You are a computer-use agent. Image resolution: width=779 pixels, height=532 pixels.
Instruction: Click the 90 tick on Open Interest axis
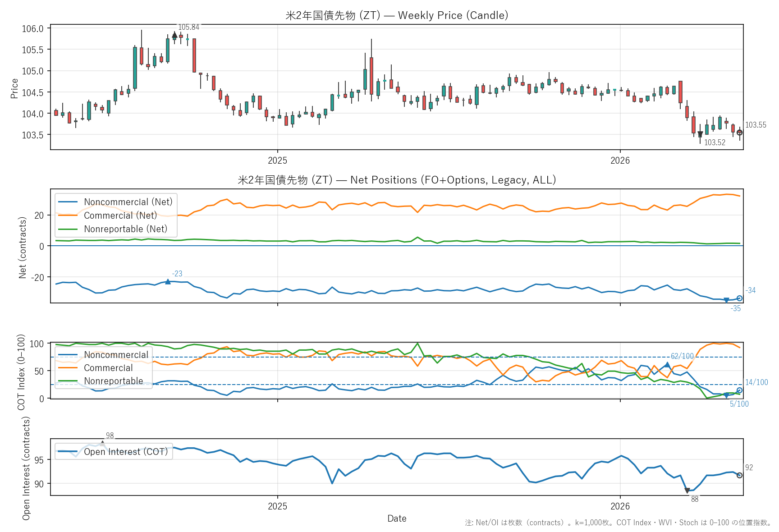tap(39, 484)
